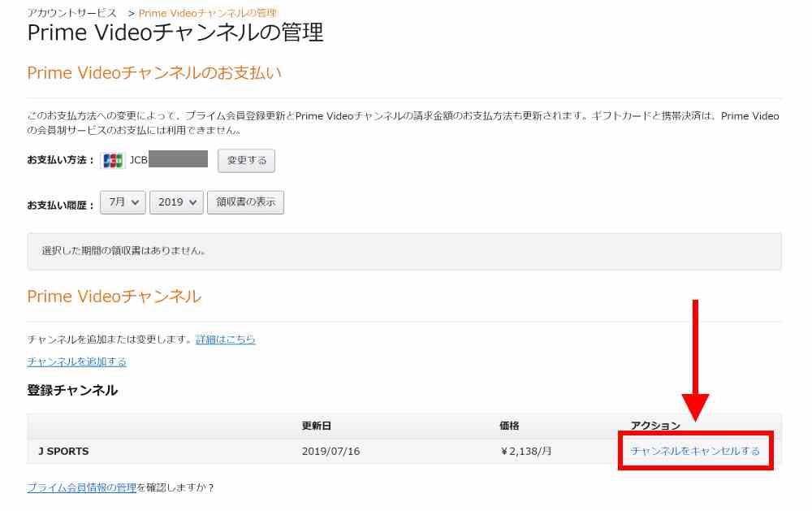This screenshot has width=812, height=511.
Task: Click the Prime Videoチャンネルのお支払い section heading
Action: coord(154,73)
